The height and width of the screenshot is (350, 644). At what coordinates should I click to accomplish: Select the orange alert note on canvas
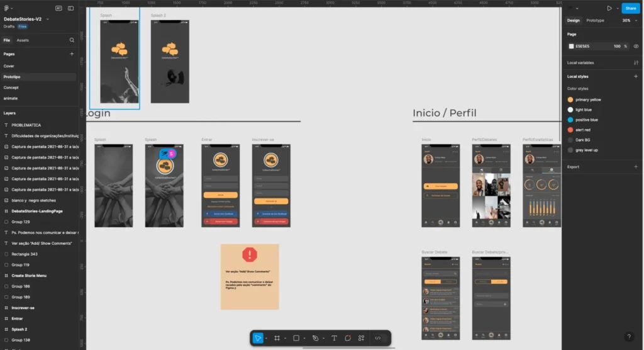coord(250,277)
